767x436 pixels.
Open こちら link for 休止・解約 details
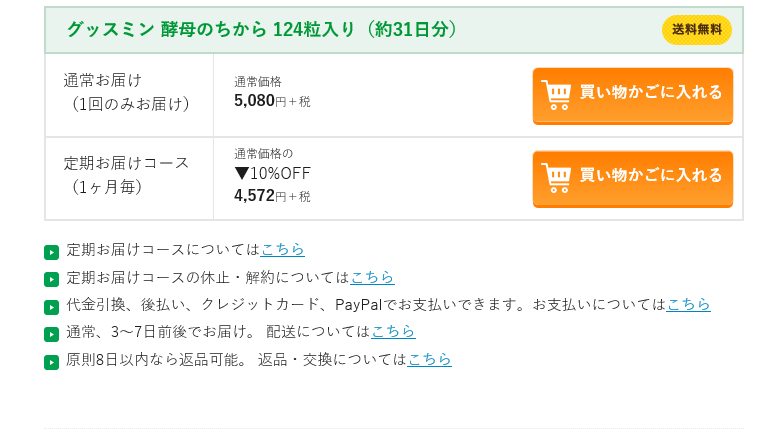372,277
